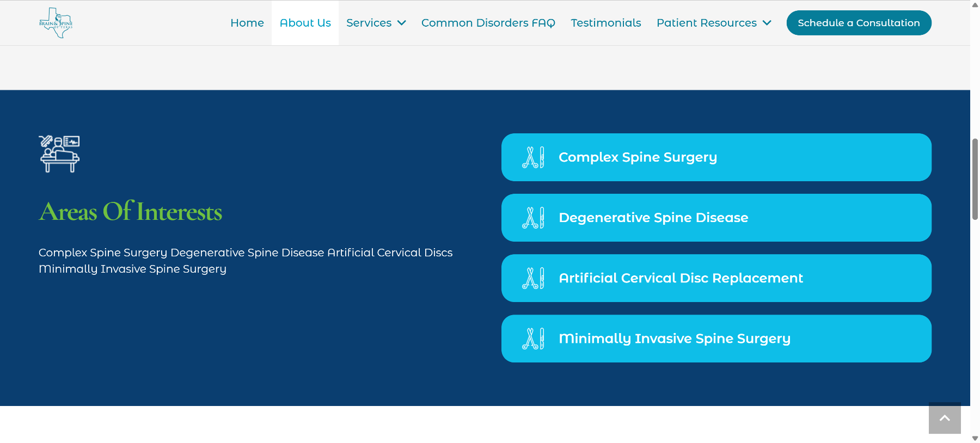This screenshot has width=980, height=443.
Task: Click the scrollbar down arrow
Action: [x=975, y=438]
